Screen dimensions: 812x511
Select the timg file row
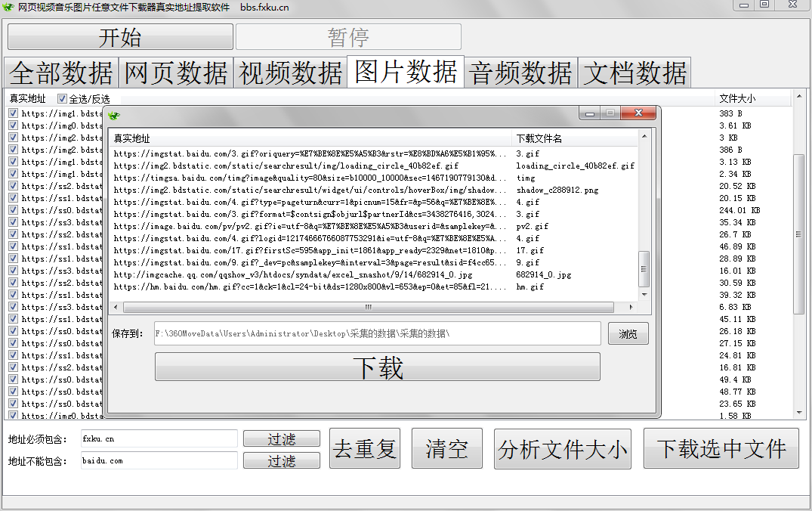(373, 178)
